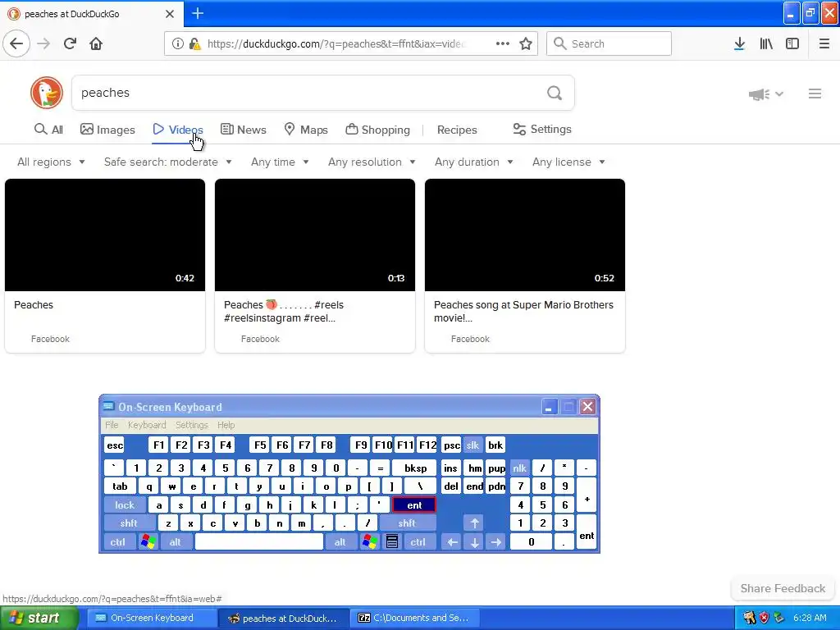Expand the Any license filter

[568, 162]
